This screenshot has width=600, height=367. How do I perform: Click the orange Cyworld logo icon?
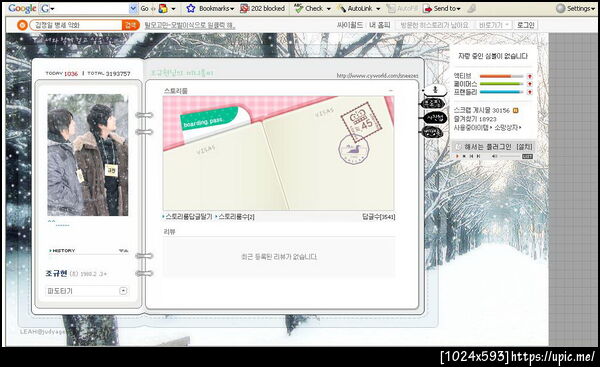[x=22, y=25]
